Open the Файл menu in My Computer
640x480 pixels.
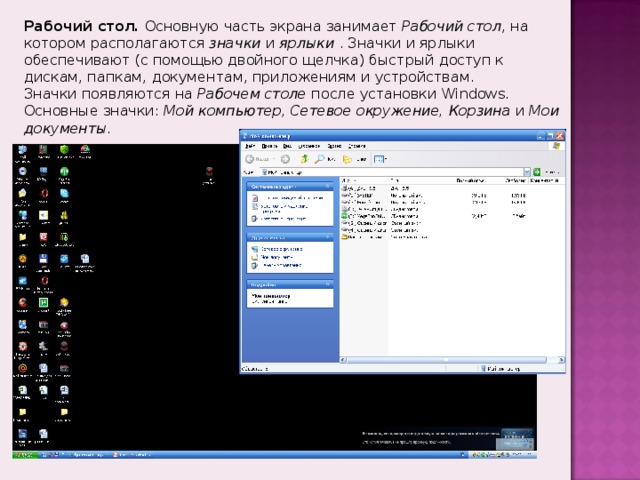250,146
